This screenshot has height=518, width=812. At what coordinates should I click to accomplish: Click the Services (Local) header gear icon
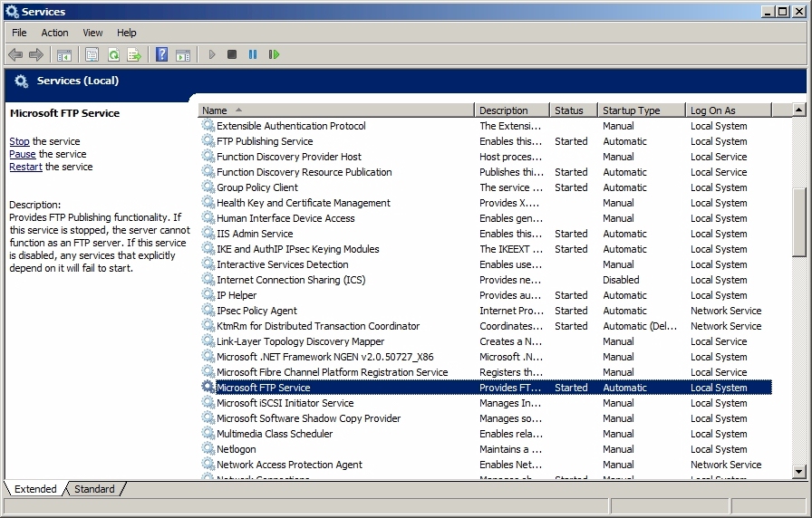pos(21,82)
